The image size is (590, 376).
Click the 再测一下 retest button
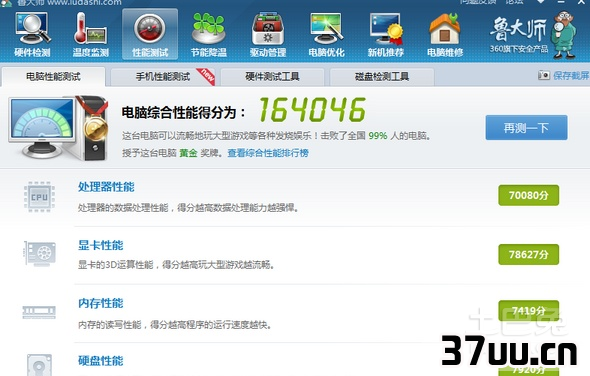tap(526, 128)
